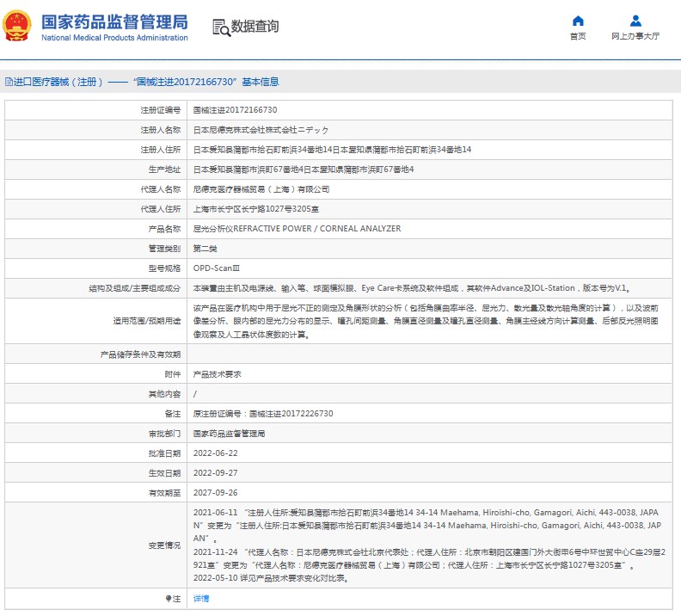Screen dimensions: 681x616
Task: Click the 国家药品监督管理局 title
Action: click(114, 22)
